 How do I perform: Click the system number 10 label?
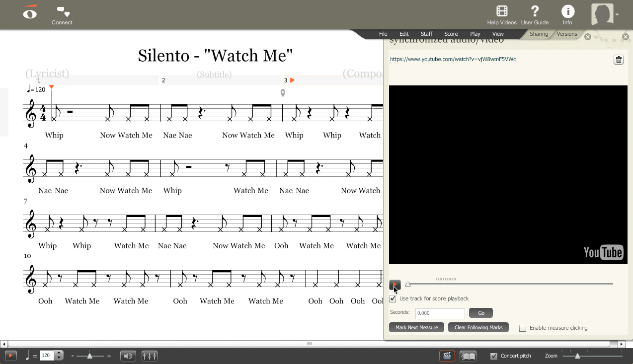[27, 256]
